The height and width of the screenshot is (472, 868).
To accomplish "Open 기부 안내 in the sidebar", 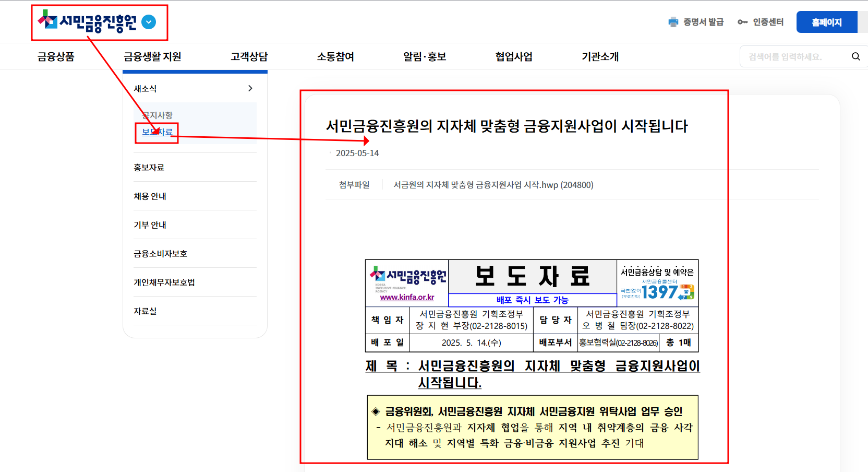I will [x=150, y=225].
